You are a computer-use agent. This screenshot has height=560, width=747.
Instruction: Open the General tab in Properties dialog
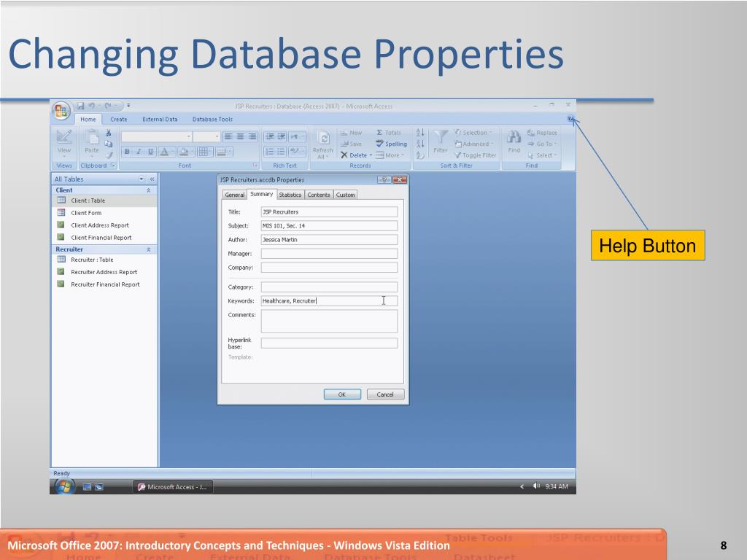point(234,195)
